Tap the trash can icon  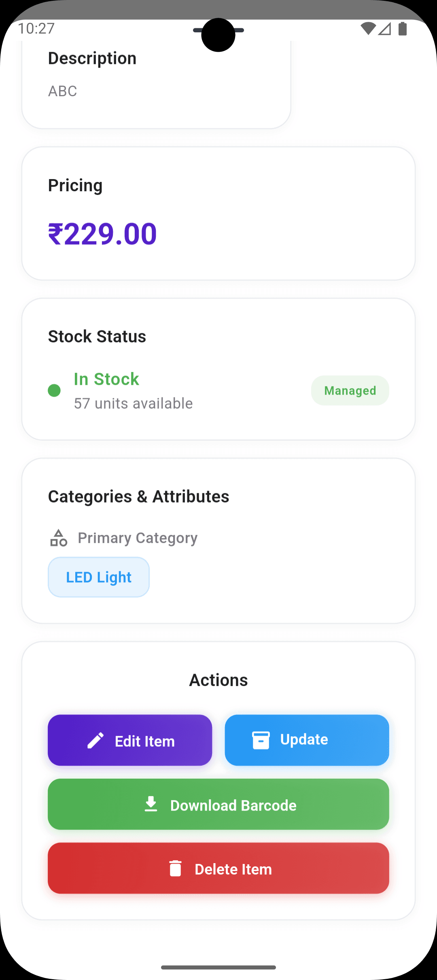pos(175,868)
